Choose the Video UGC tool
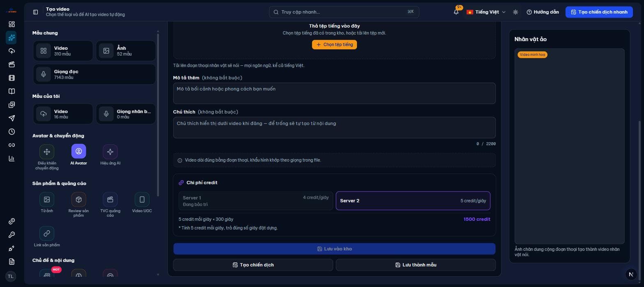Viewport: 644px width, 287px height. 142,203
